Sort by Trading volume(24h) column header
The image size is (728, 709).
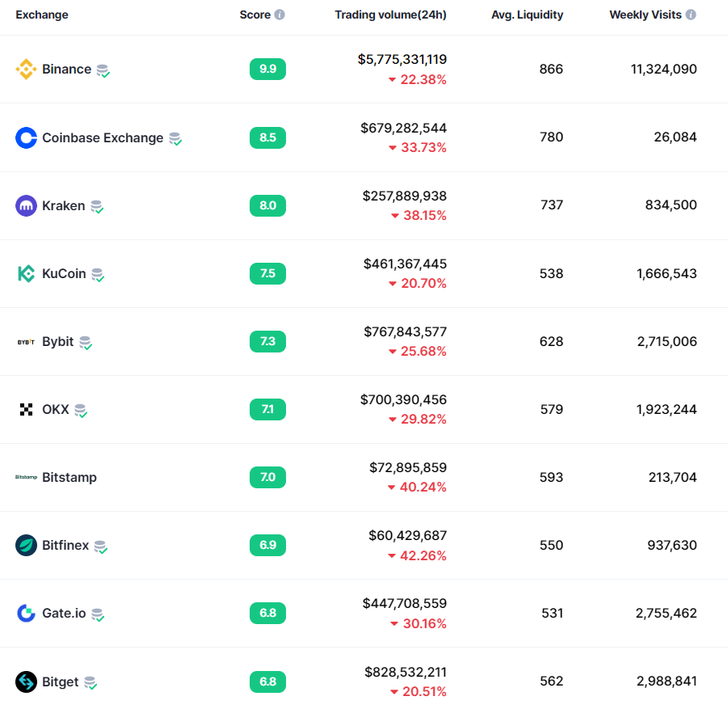click(390, 15)
